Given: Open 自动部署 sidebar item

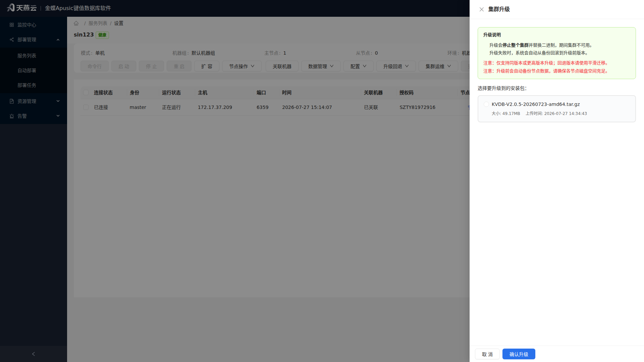Looking at the screenshot, I should coord(34,70).
